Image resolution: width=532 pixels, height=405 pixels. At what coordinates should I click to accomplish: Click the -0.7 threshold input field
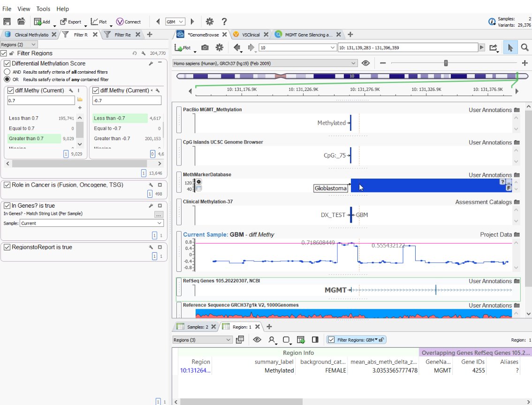[127, 100]
